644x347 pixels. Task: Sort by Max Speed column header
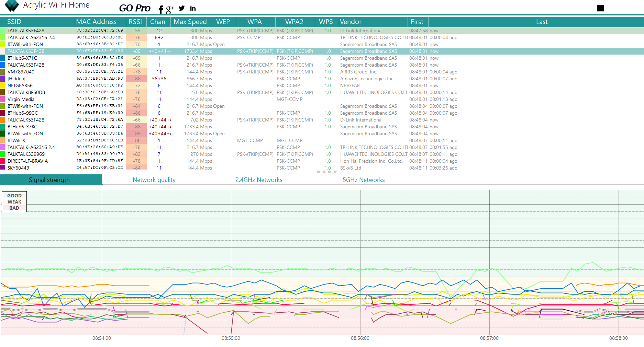pos(191,22)
